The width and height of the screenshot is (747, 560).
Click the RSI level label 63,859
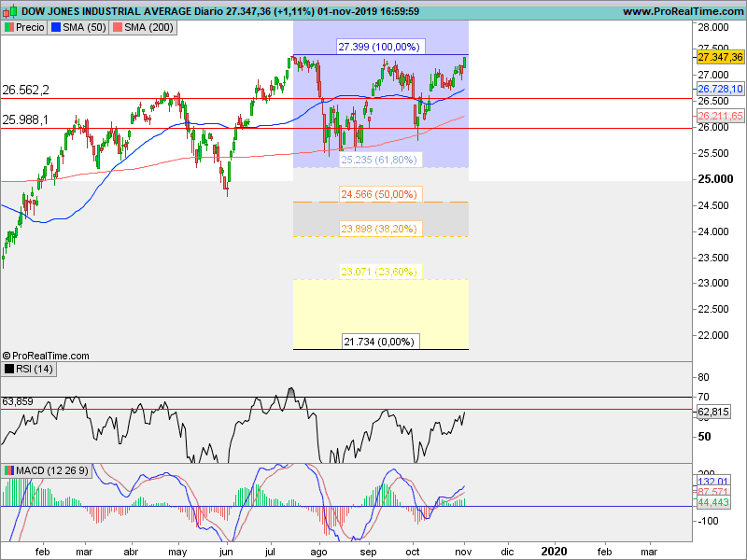pyautogui.click(x=18, y=402)
